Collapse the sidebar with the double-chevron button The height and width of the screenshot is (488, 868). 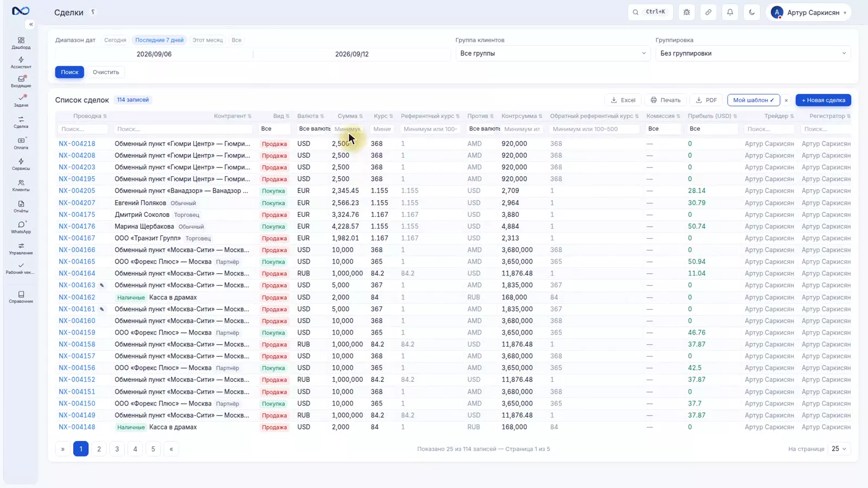click(31, 24)
